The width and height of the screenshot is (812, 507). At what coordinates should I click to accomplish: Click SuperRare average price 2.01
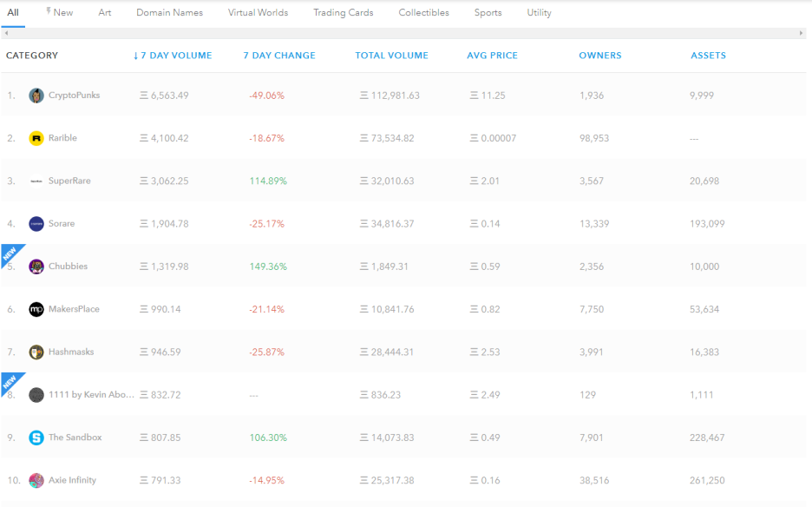[485, 181]
